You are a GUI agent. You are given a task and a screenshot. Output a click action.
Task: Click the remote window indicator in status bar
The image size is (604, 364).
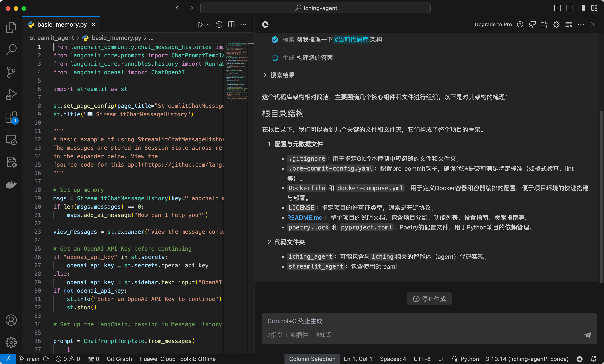click(x=8, y=359)
